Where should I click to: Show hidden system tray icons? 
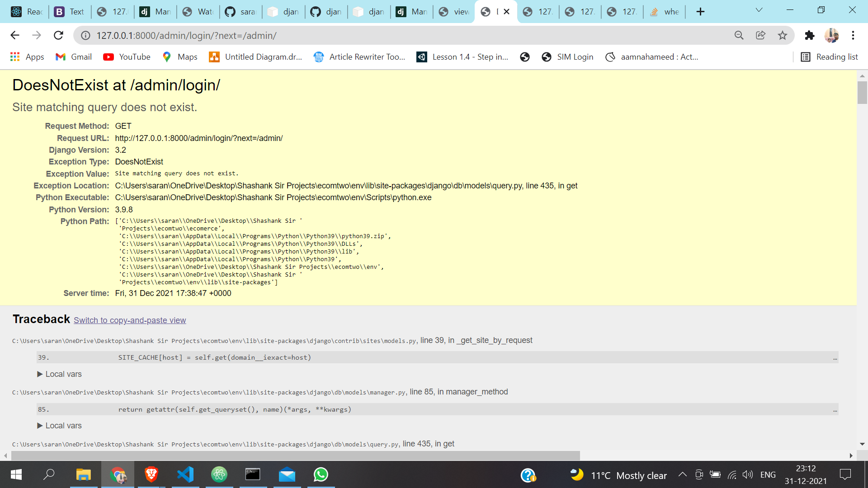pos(683,474)
